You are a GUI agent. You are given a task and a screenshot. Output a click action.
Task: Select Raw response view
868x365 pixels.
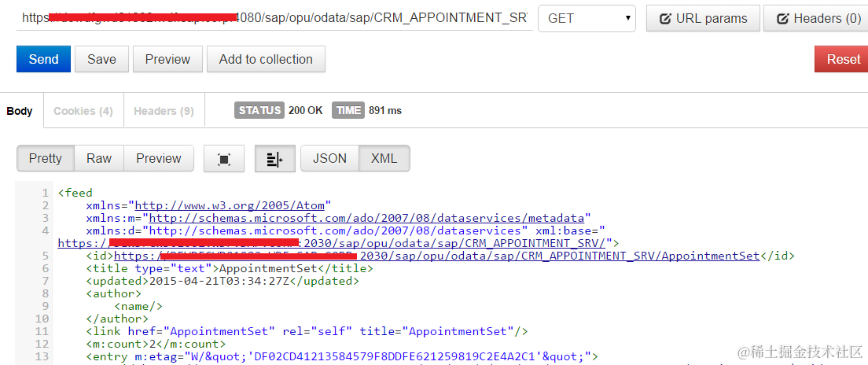click(99, 158)
